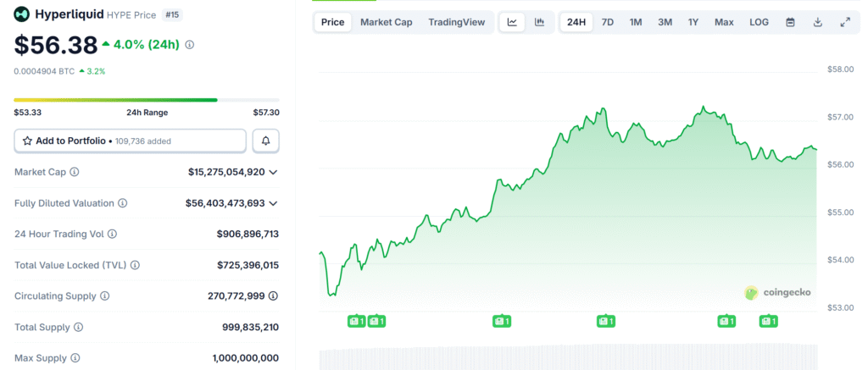Click the 999,835,210 total supply value
The width and height of the screenshot is (868, 370).
tap(250, 327)
